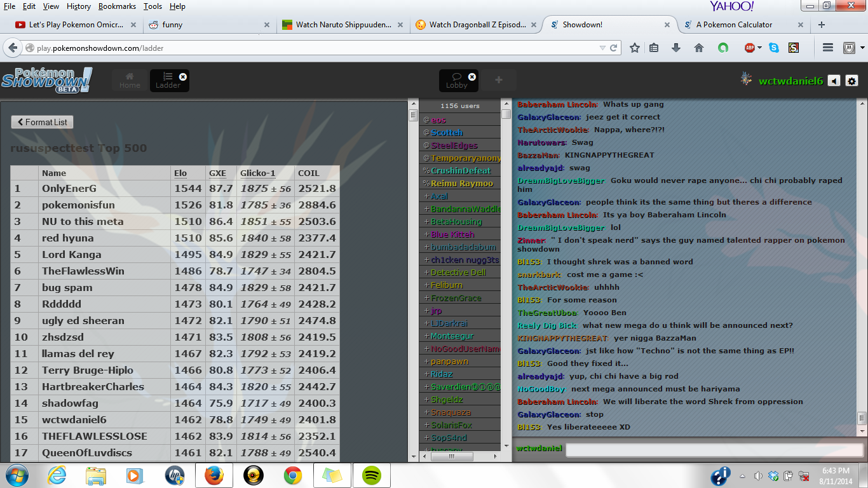The width and height of the screenshot is (868, 488).
Task: Click the Pokémon Showdown logo
Action: [46, 80]
